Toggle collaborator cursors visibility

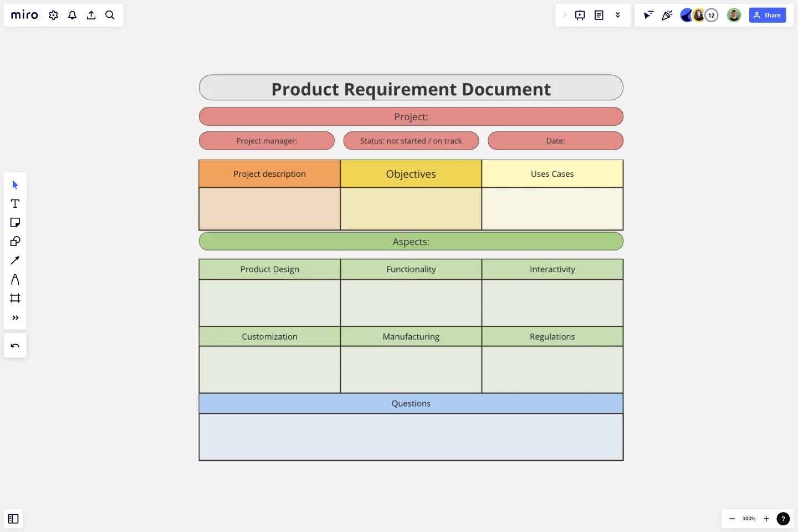pos(648,15)
